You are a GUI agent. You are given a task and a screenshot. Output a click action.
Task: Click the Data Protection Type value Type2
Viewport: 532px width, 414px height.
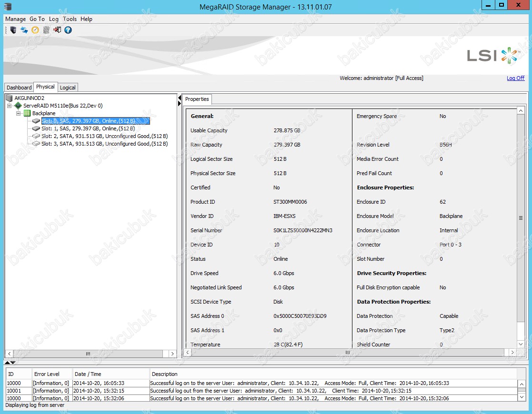click(x=447, y=330)
